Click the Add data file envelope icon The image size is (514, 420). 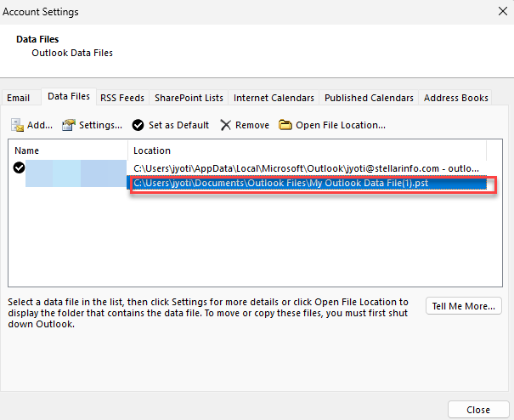point(17,125)
